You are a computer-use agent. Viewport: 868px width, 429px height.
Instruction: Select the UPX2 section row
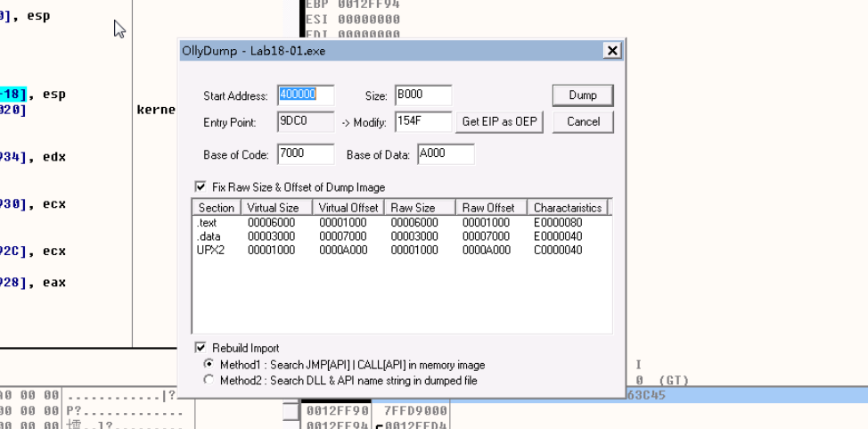(x=402, y=250)
